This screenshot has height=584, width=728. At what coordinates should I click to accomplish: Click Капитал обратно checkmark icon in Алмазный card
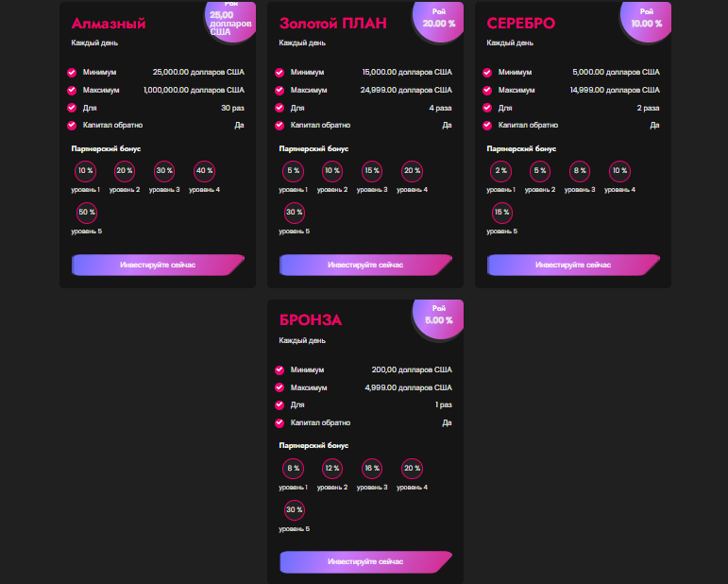(72, 126)
